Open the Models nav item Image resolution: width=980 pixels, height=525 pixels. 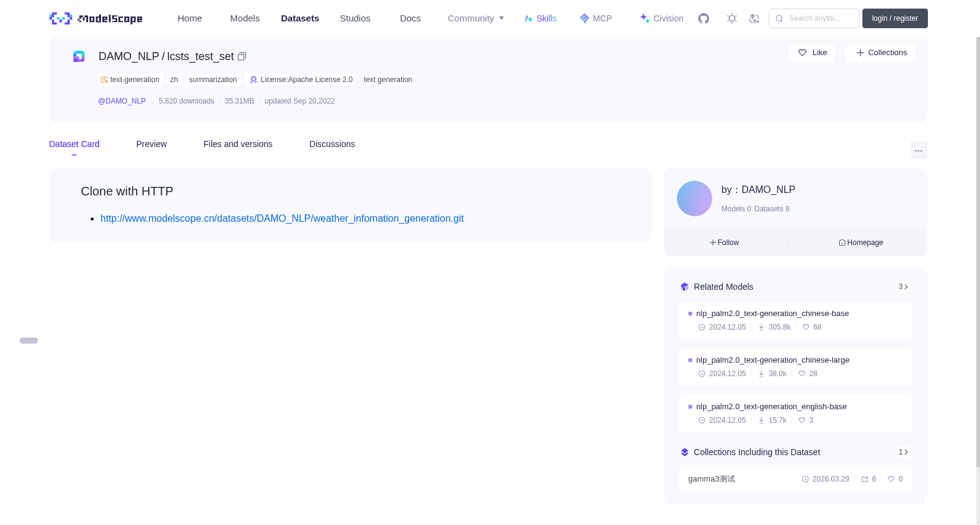(x=245, y=18)
